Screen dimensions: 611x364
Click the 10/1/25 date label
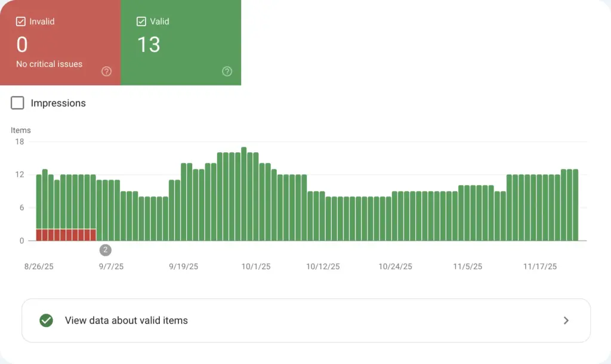tap(256, 267)
